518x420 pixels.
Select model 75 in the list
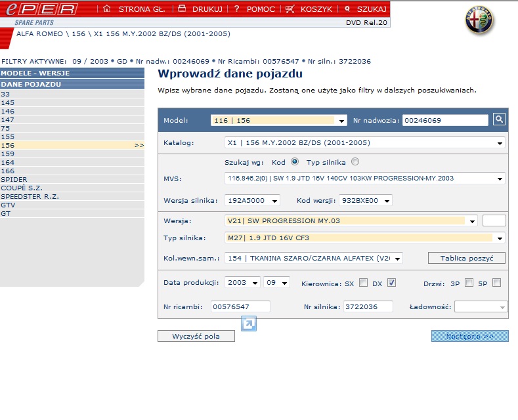(x=72, y=129)
